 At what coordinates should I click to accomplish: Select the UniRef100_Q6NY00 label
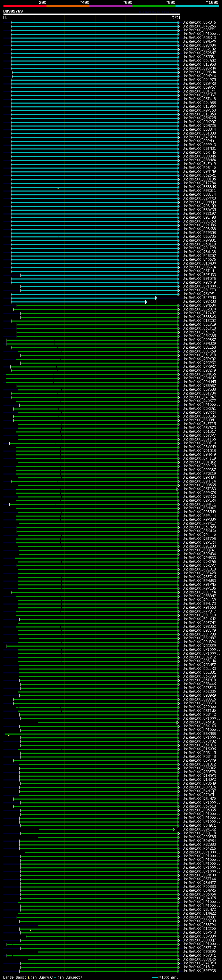pyautogui.click(x=199, y=875)
